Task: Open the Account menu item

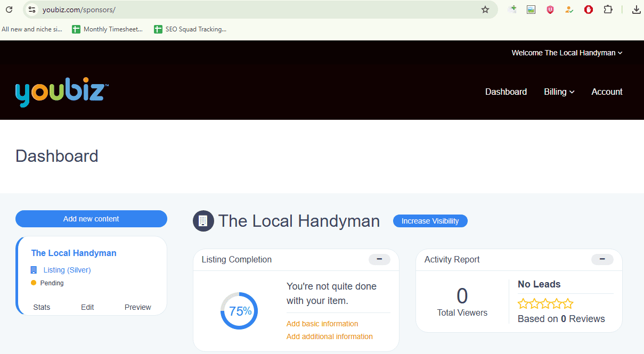Action: click(607, 92)
